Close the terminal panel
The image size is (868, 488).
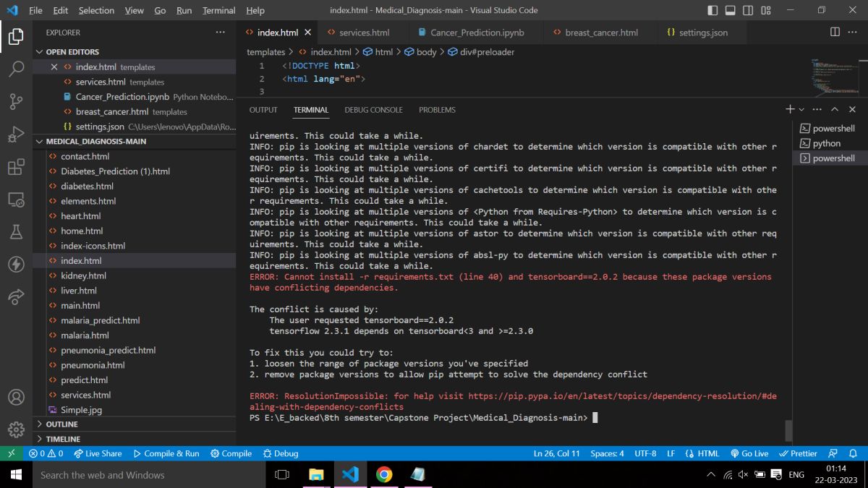pyautogui.click(x=852, y=109)
